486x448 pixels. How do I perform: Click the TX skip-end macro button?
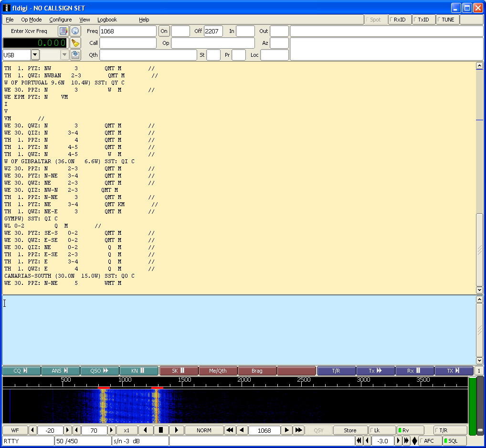[x=454, y=371]
